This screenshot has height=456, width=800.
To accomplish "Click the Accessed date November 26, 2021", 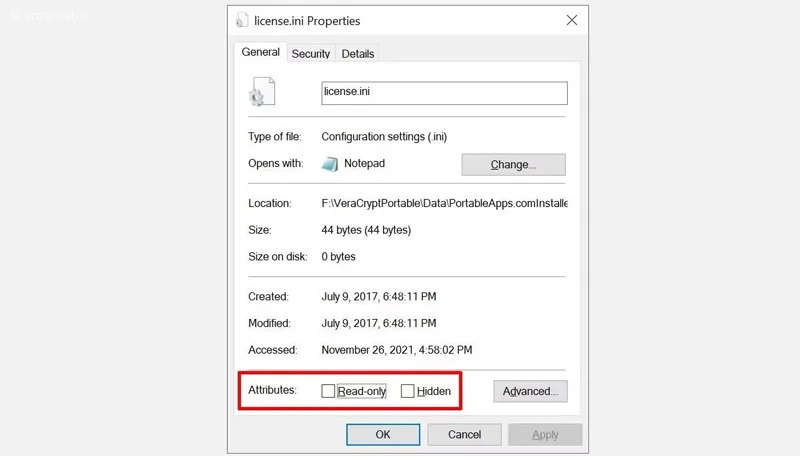I will (x=396, y=350).
